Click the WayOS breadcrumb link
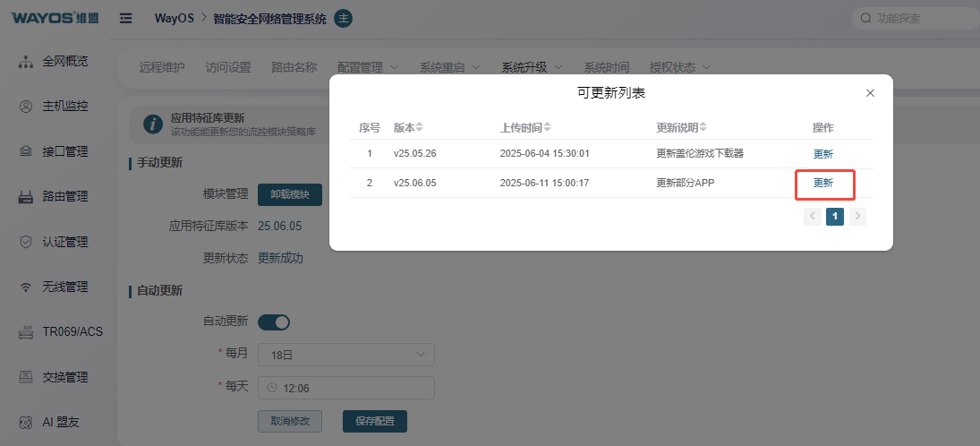The width and height of the screenshot is (980, 446). point(175,18)
